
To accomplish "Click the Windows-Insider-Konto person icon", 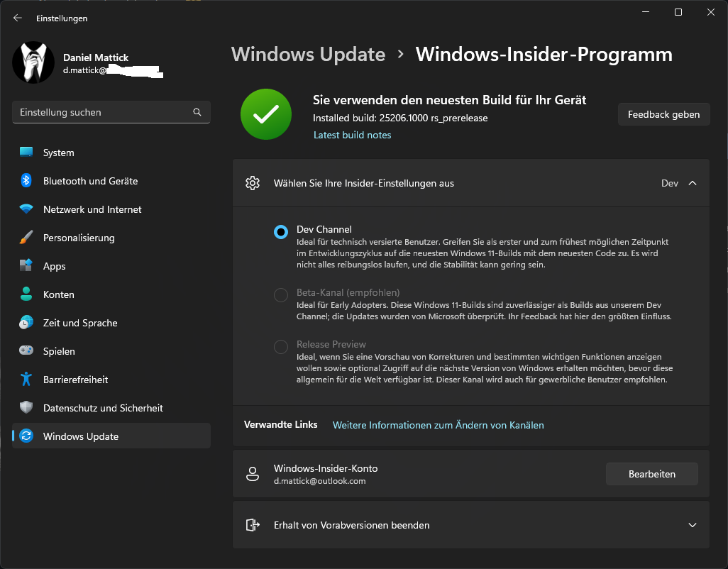I will [253, 474].
